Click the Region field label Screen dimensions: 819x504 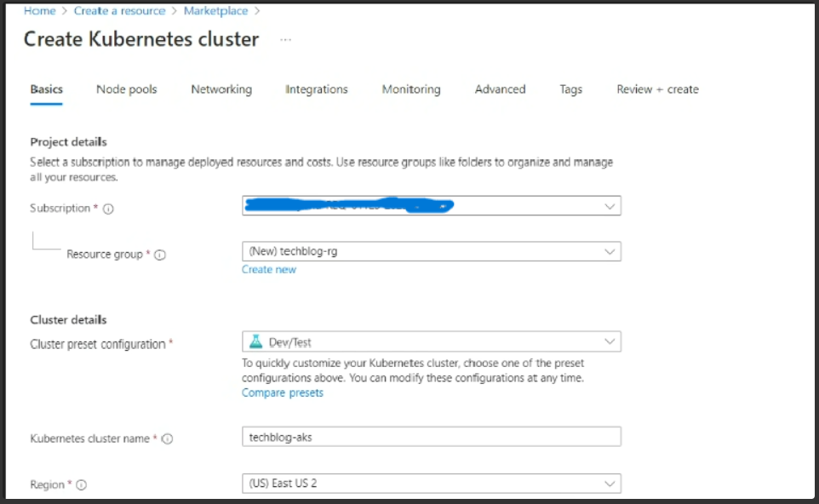coord(47,484)
